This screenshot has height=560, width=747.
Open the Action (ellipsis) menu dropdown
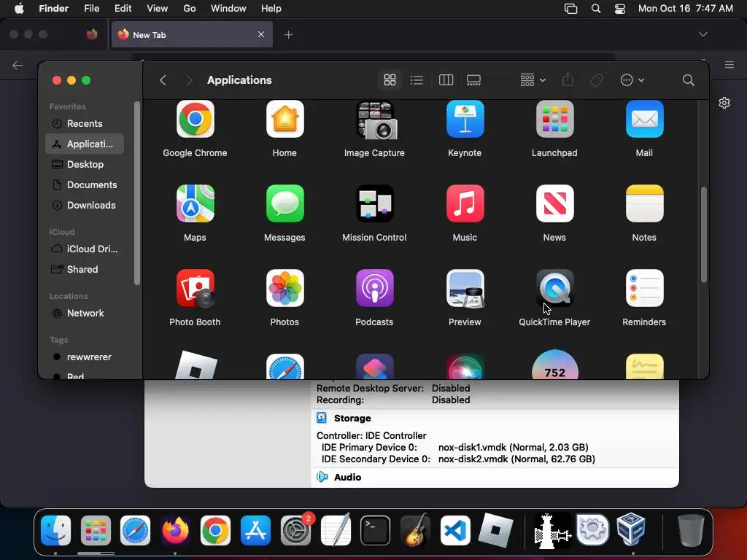(x=632, y=80)
